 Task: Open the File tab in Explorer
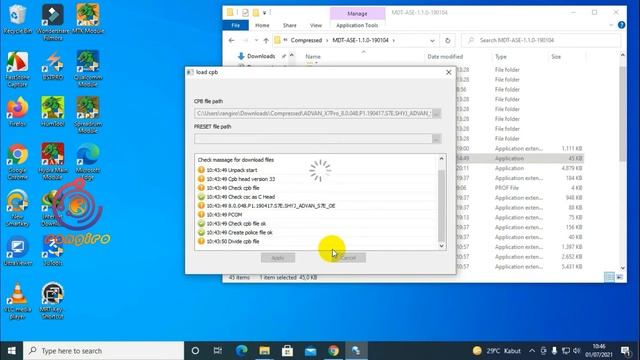pyautogui.click(x=236, y=25)
